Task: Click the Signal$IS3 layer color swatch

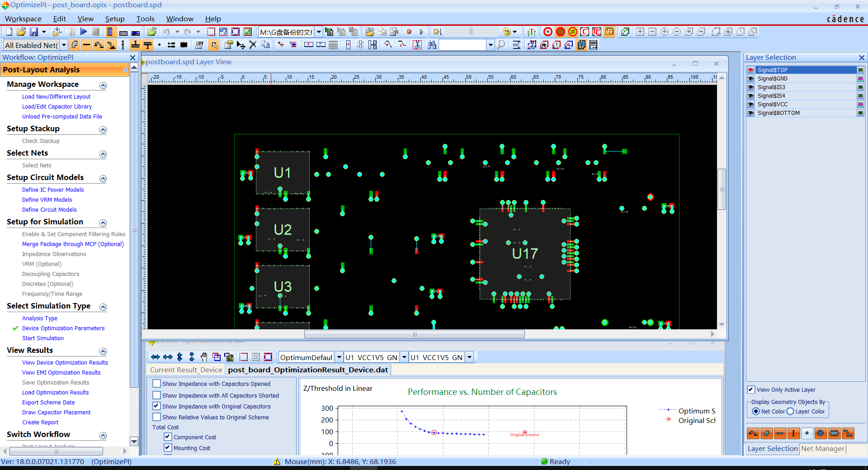Action: [860, 87]
